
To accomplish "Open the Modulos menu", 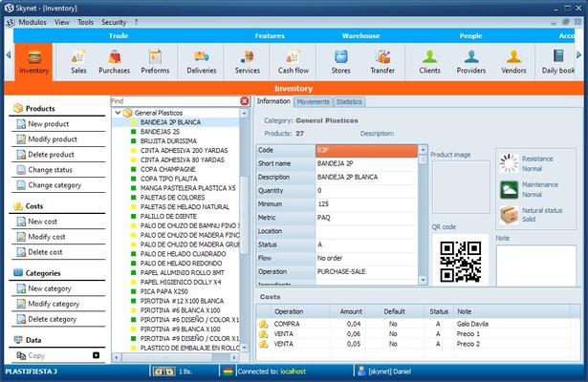I will [x=33, y=23].
